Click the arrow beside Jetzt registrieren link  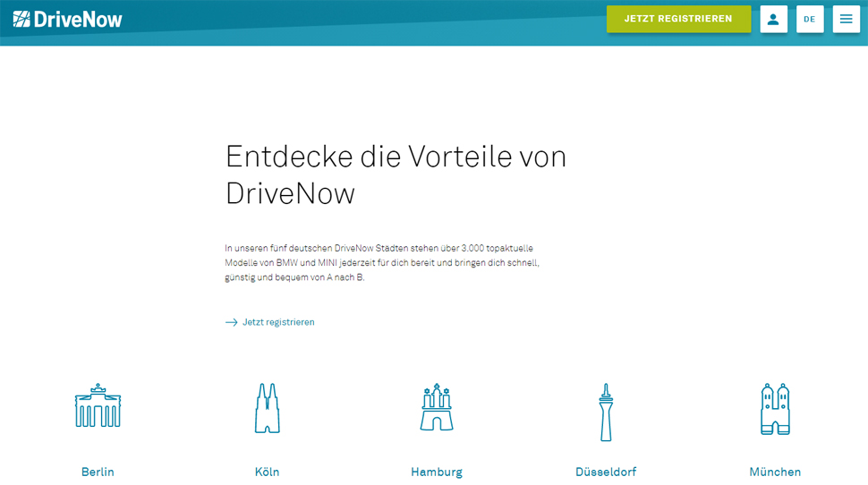232,322
